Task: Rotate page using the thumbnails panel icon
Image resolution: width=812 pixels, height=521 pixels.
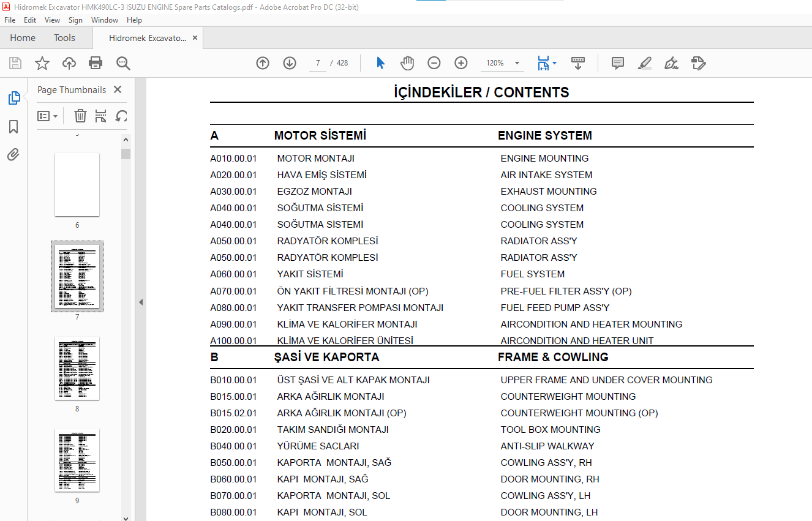Action: 122,116
